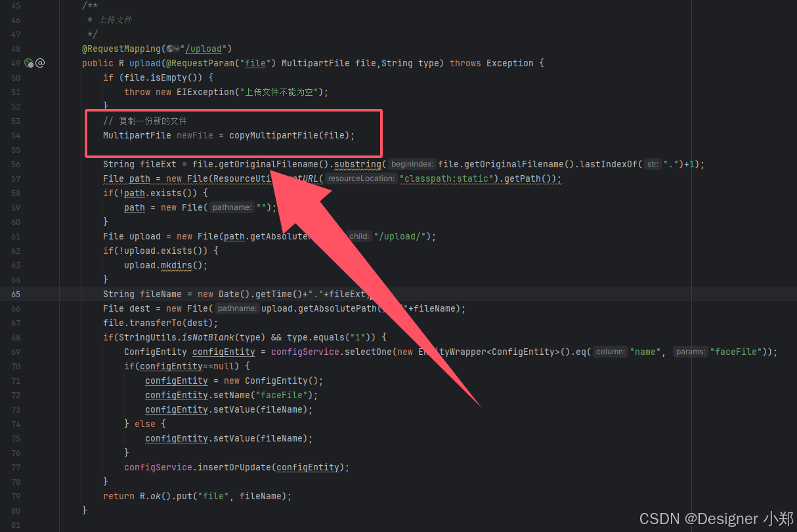Image resolution: width=797 pixels, height=532 pixels.
Task: Click the isNotBlank method on line 68
Action: (x=205, y=337)
